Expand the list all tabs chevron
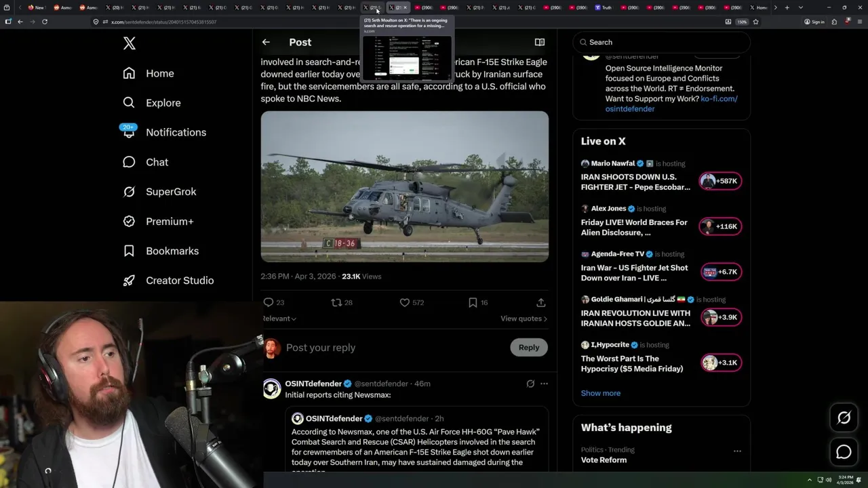The width and height of the screenshot is (868, 488). [801, 7]
